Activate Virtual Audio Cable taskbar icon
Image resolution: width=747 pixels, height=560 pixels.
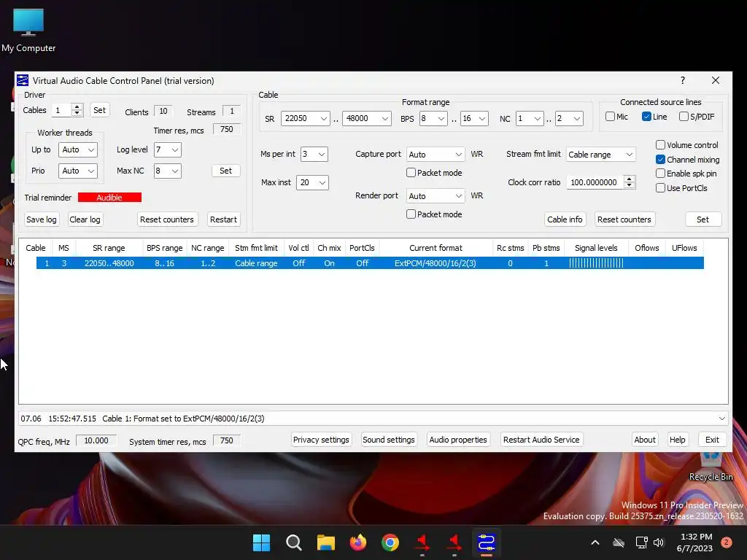pyautogui.click(x=487, y=542)
